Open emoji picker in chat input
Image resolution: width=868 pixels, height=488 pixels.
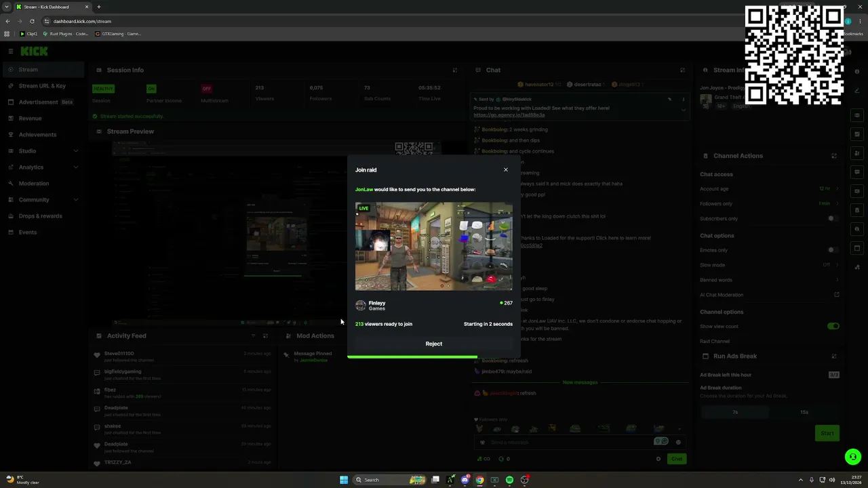(678, 442)
